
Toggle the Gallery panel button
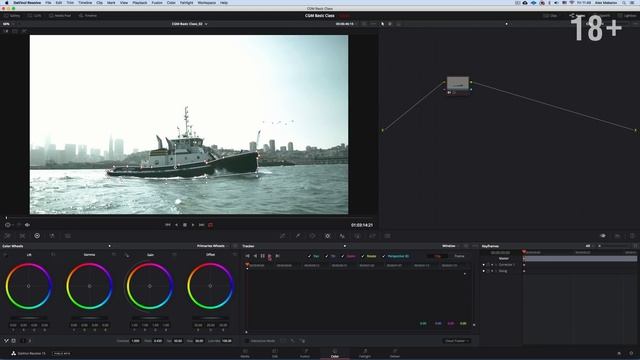coord(12,16)
